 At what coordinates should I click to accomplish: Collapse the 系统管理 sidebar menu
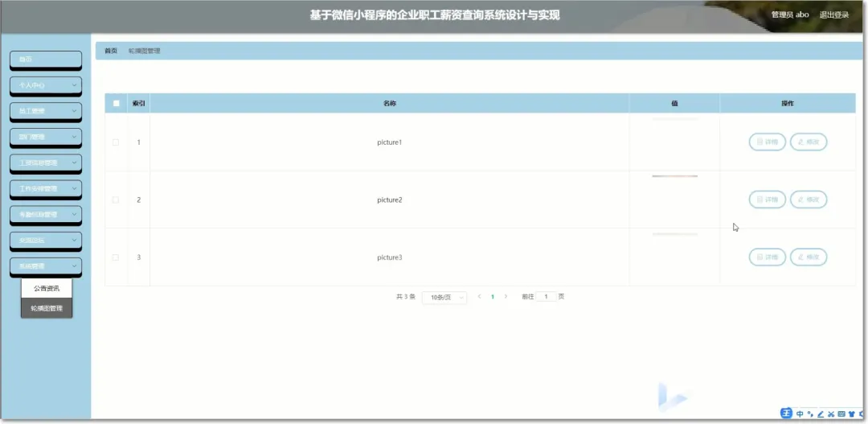46,266
